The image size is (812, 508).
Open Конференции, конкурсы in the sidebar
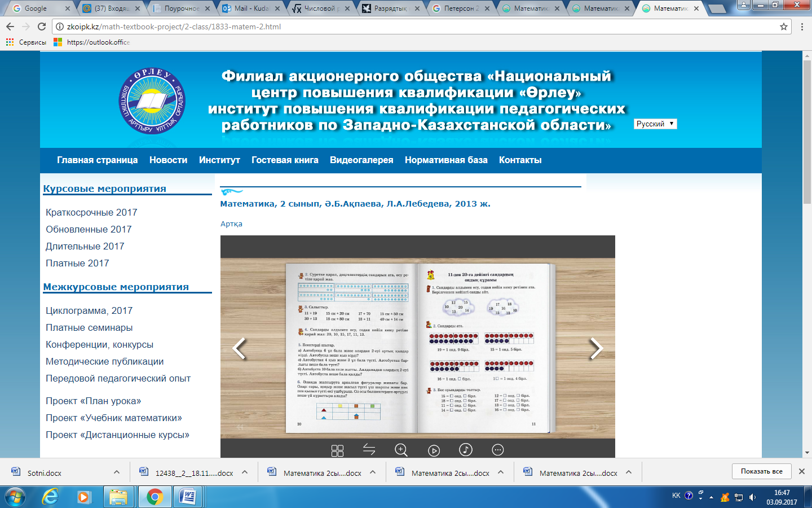click(x=99, y=345)
